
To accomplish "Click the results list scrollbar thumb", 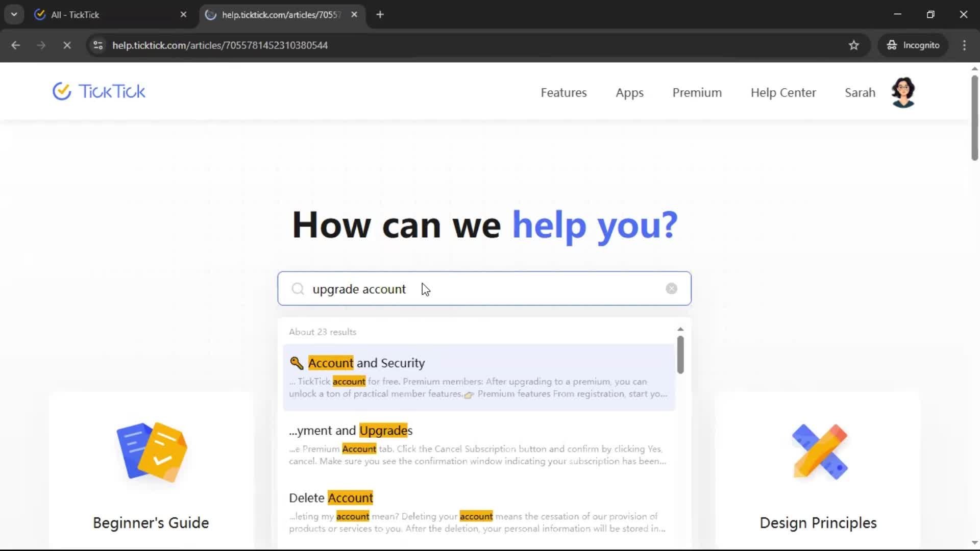I will (680, 355).
